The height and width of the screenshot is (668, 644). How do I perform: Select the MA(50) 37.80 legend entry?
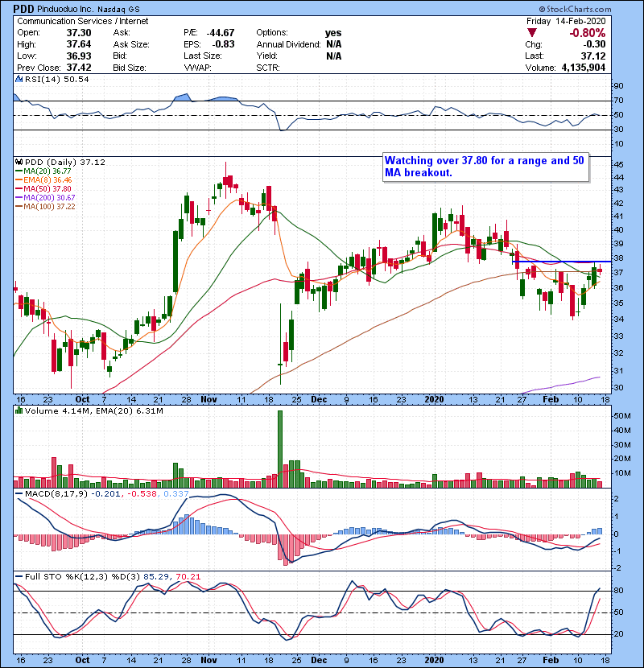click(x=43, y=188)
